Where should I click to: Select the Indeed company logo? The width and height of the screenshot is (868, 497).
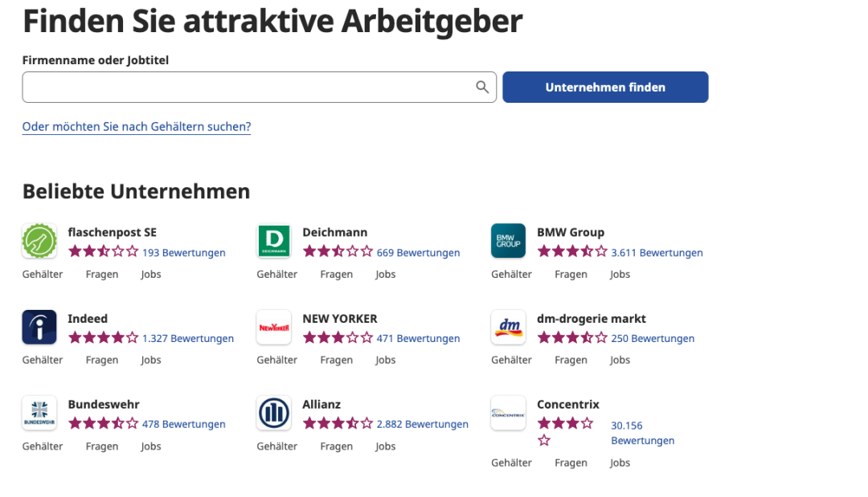tap(39, 327)
